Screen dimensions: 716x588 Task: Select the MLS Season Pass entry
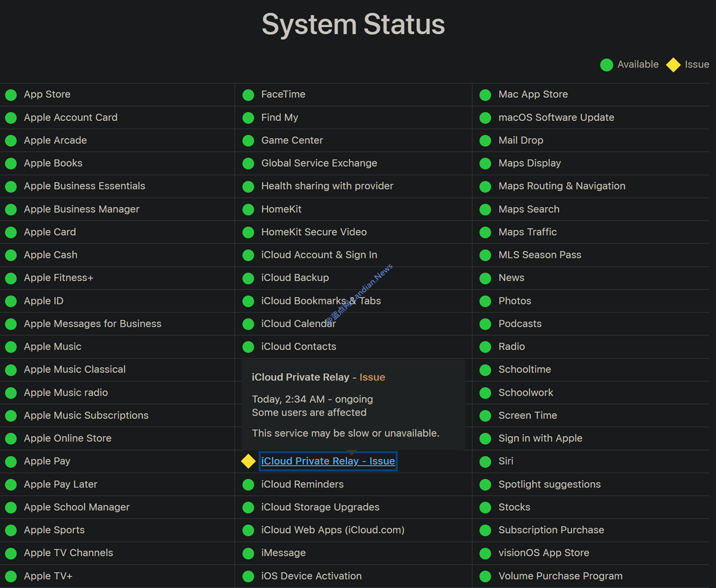pyautogui.click(x=540, y=255)
